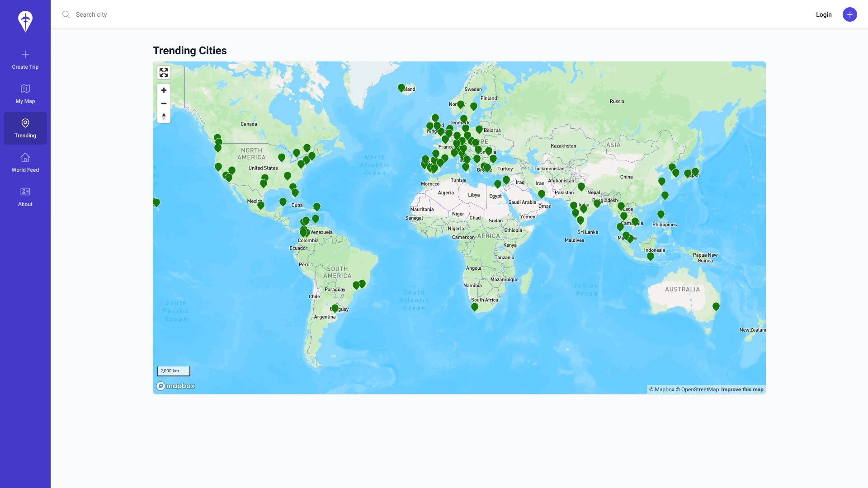Click the search magnifier icon
This screenshot has height=488, width=868.
pos(66,14)
